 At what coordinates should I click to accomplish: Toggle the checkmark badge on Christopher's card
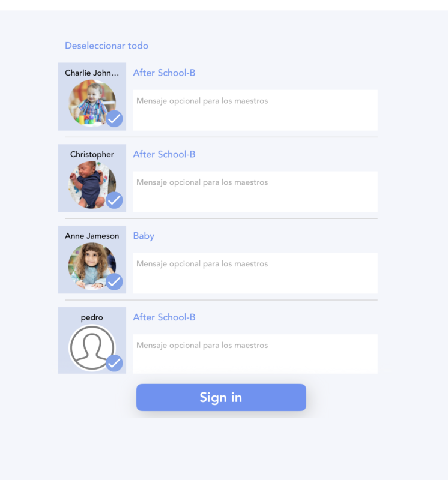pyautogui.click(x=114, y=200)
